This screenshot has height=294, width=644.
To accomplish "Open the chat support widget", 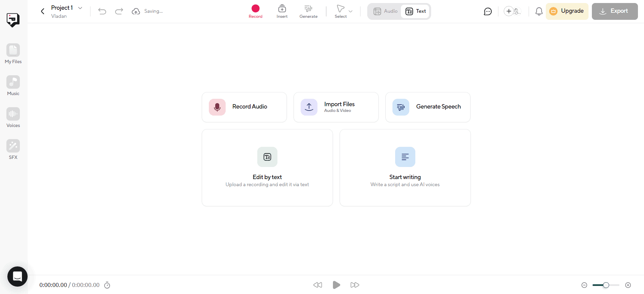I will point(17,277).
